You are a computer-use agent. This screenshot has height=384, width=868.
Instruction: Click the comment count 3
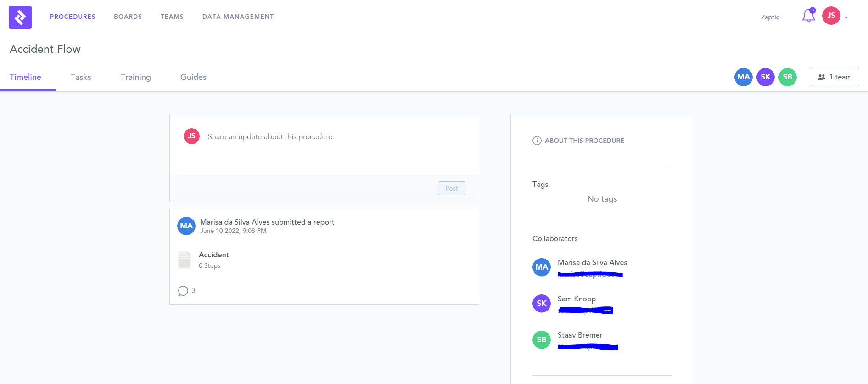193,290
